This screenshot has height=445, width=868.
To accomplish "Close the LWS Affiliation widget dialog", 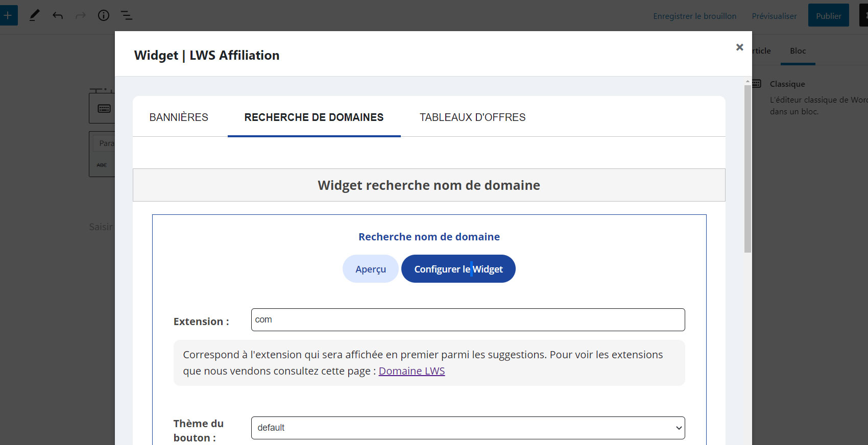I will tap(739, 47).
